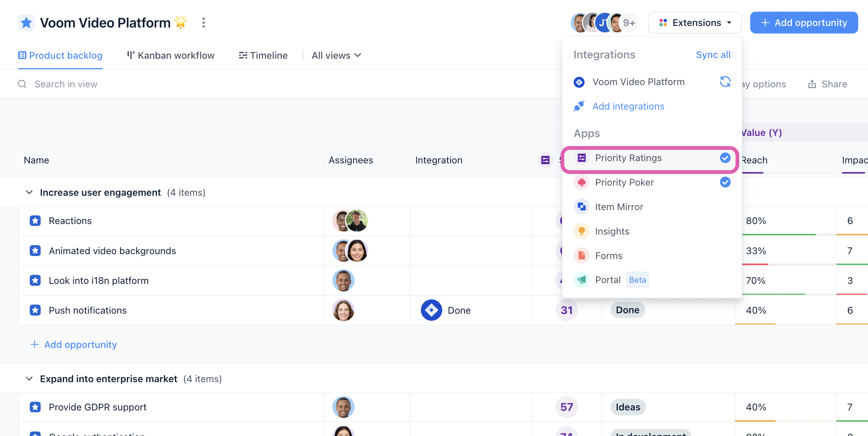This screenshot has height=436, width=868.
Task: Click the blue Add opportunity button in header
Action: pyautogui.click(x=804, y=23)
